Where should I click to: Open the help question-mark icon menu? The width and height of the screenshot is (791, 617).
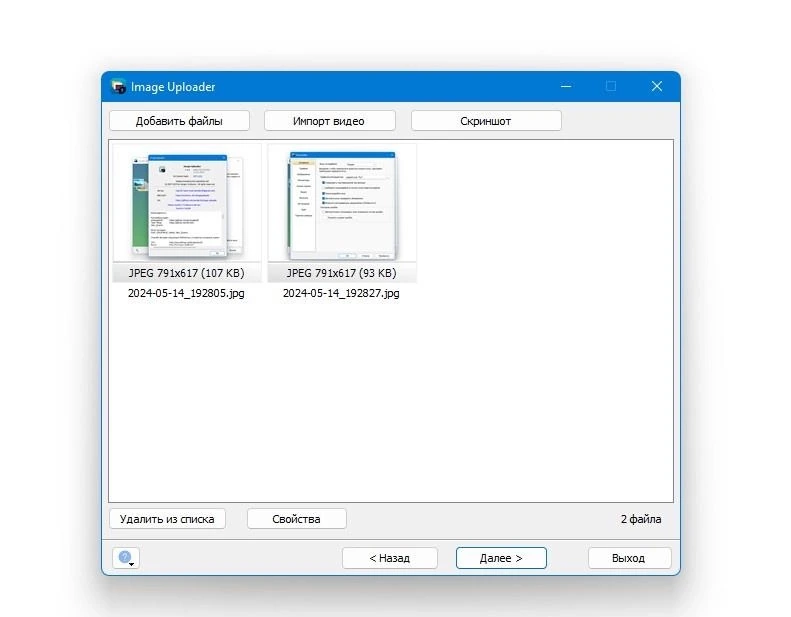point(126,558)
